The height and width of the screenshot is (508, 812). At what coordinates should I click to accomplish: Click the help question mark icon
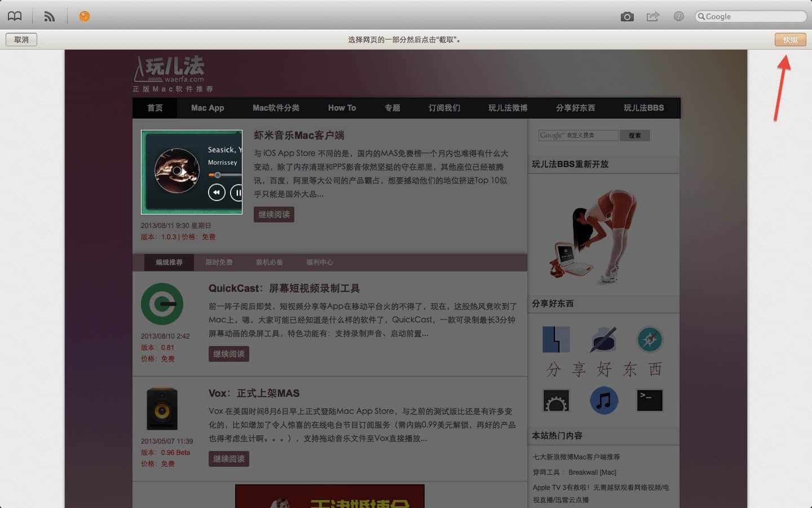coord(679,16)
